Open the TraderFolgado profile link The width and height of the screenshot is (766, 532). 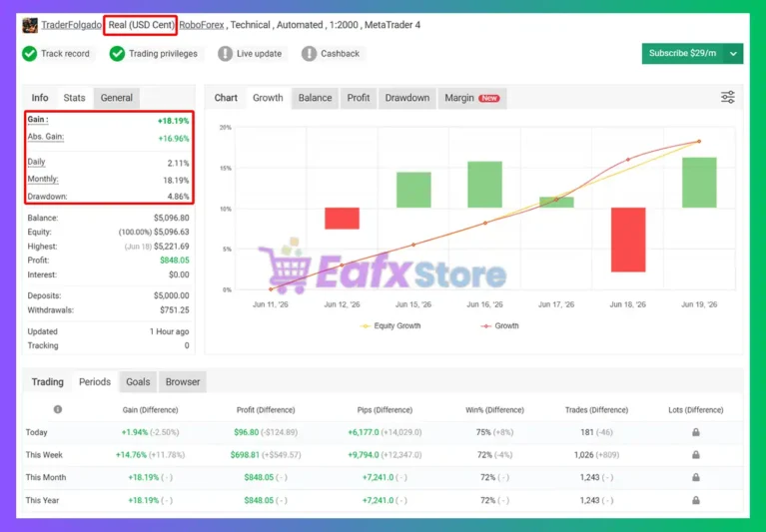click(x=71, y=25)
